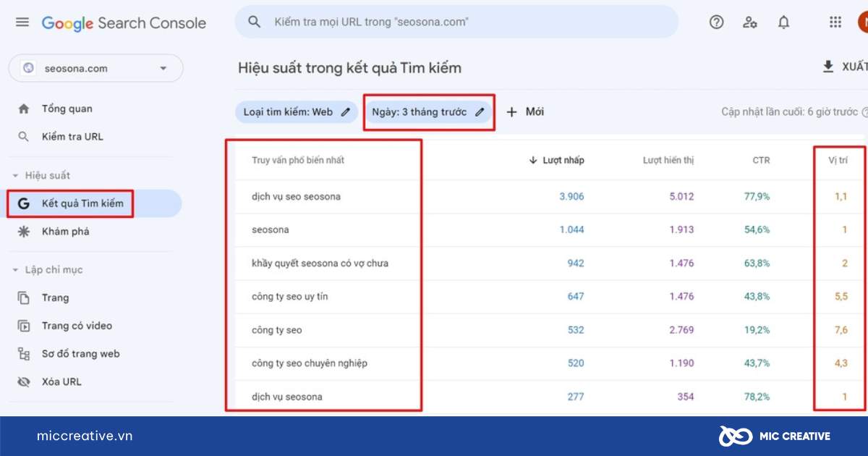Collapse the Lập chỉ mục section

48,270
